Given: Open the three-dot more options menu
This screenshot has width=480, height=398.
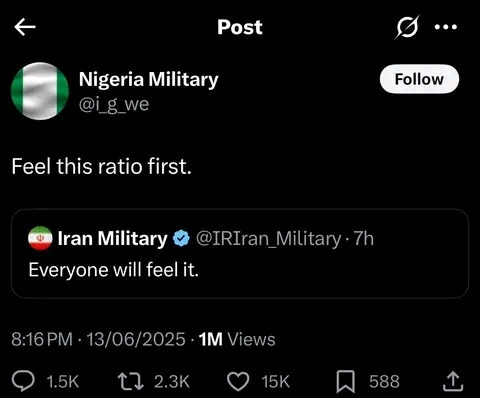Looking at the screenshot, I should (x=446, y=27).
